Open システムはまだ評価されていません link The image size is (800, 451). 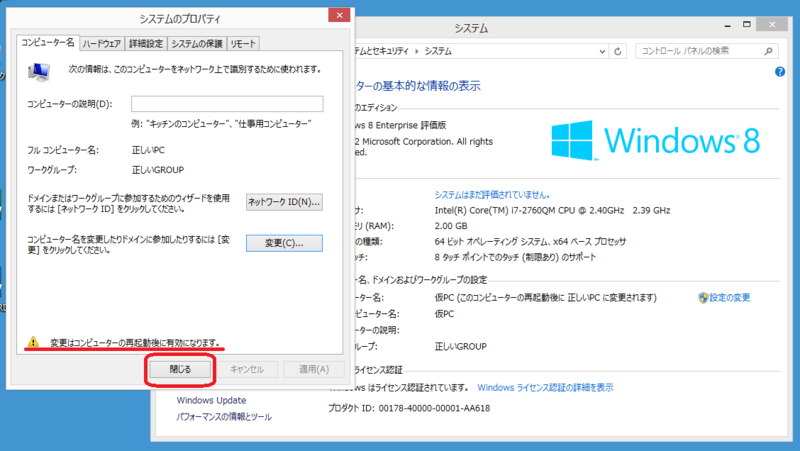[x=492, y=194]
